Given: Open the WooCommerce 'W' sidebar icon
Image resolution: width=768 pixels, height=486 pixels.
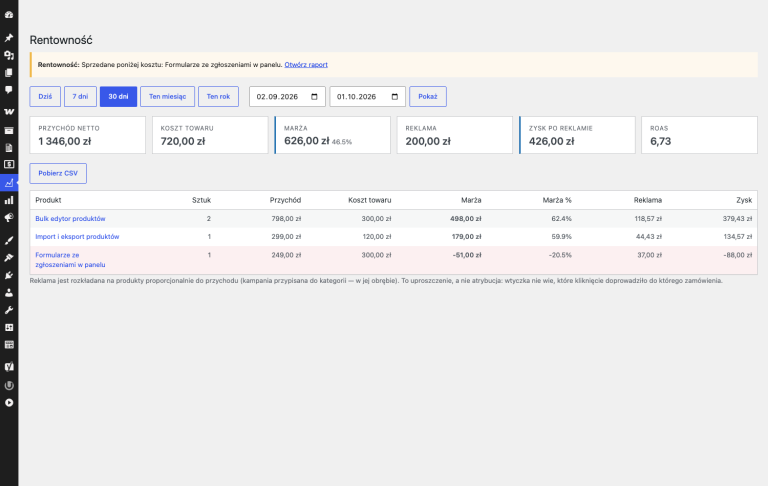Looking at the screenshot, I should [9, 112].
